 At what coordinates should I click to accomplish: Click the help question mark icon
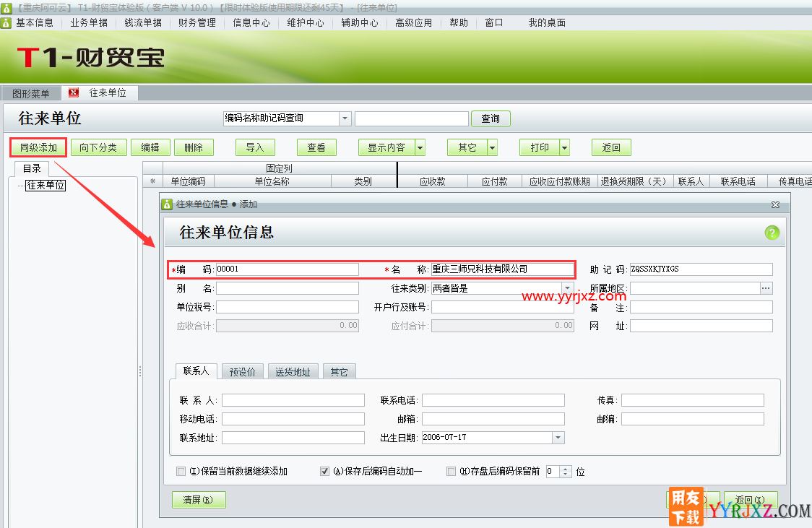tap(772, 233)
